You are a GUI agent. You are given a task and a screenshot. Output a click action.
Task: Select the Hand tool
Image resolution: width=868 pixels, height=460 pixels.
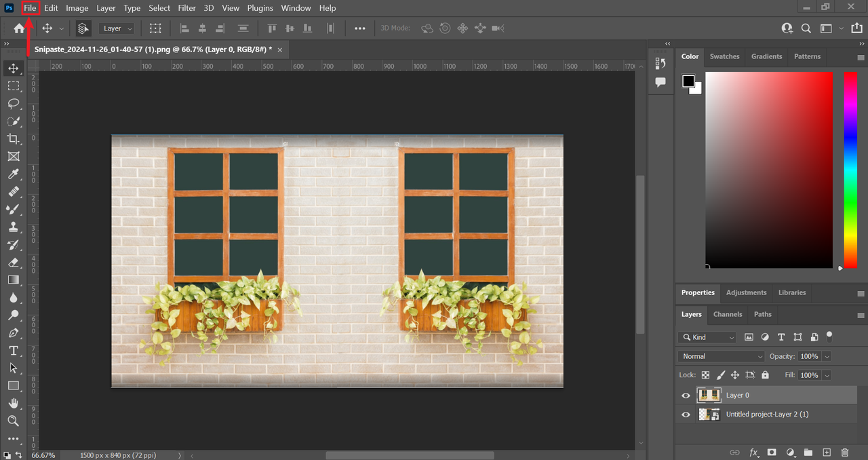pyautogui.click(x=13, y=404)
